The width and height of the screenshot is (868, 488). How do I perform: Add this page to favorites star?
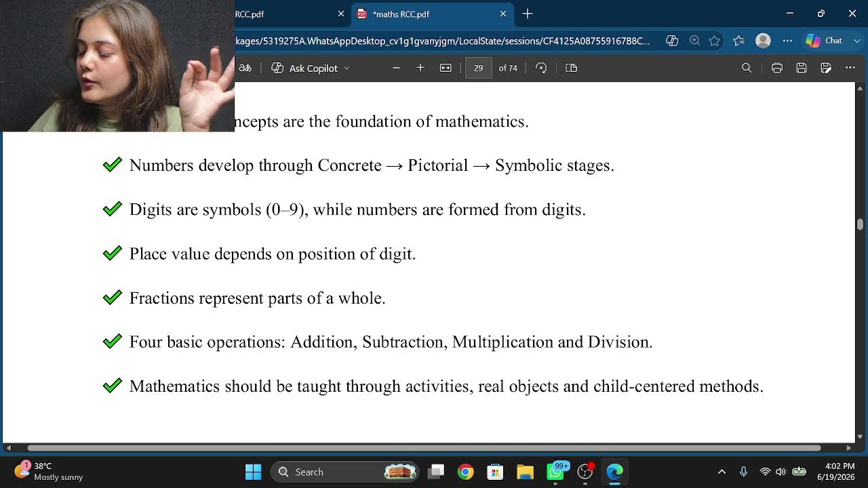714,41
